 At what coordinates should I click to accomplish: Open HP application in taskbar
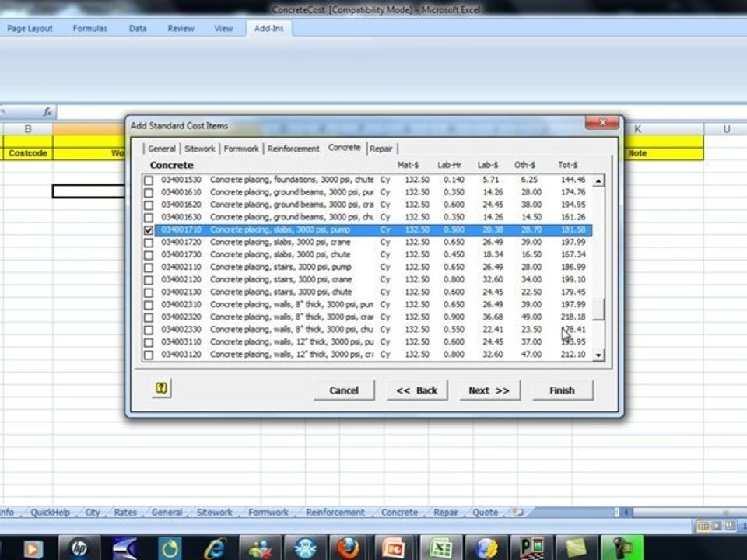[79, 548]
